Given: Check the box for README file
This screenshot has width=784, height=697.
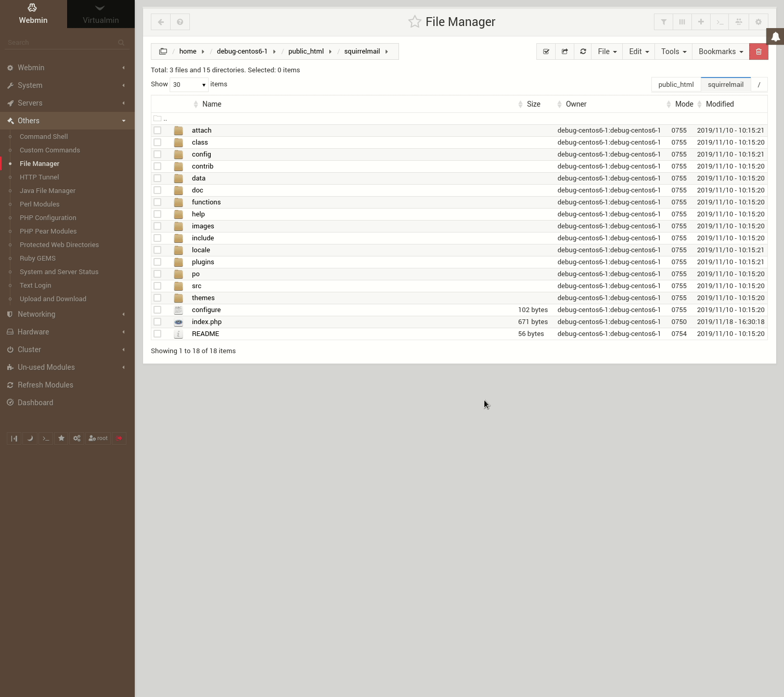Looking at the screenshot, I should [x=158, y=334].
